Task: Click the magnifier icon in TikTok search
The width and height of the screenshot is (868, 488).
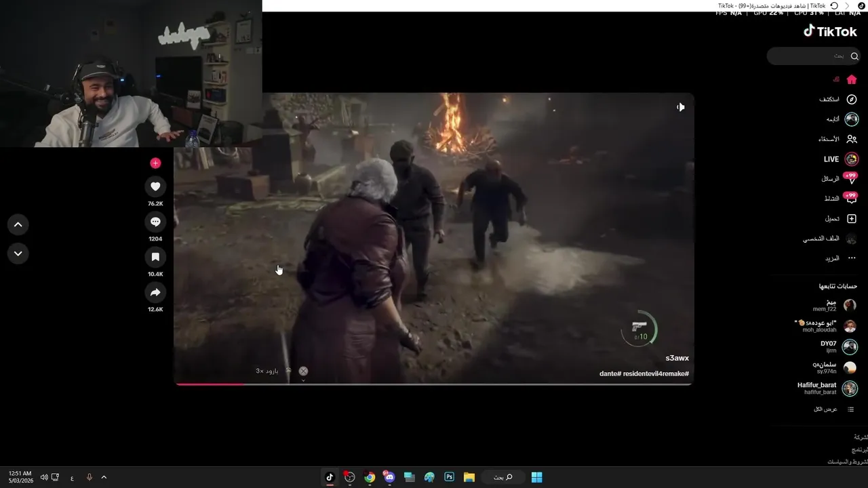Action: pyautogui.click(x=854, y=56)
